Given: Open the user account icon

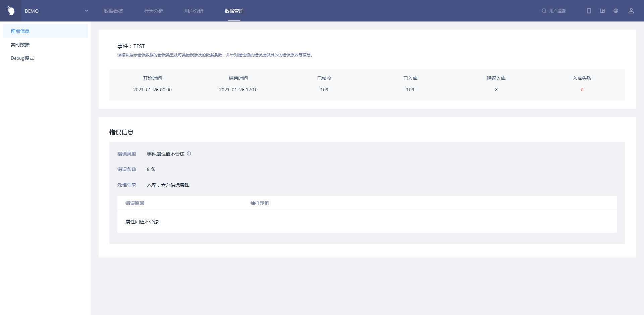Looking at the screenshot, I should [x=631, y=11].
